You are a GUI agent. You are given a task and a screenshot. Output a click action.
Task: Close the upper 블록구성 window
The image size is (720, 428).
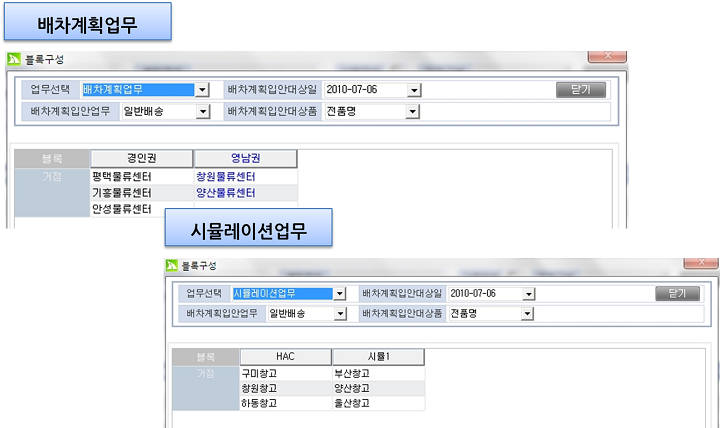click(608, 56)
